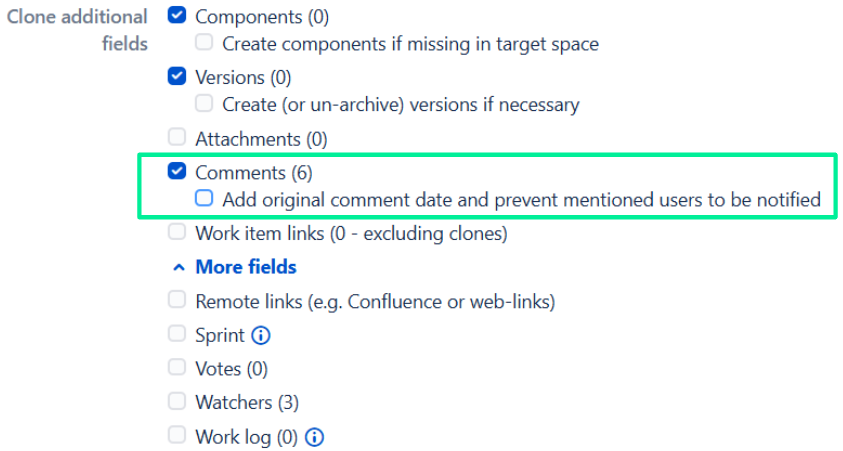
Task: Enable the Votes checkbox
Action: tap(177, 368)
